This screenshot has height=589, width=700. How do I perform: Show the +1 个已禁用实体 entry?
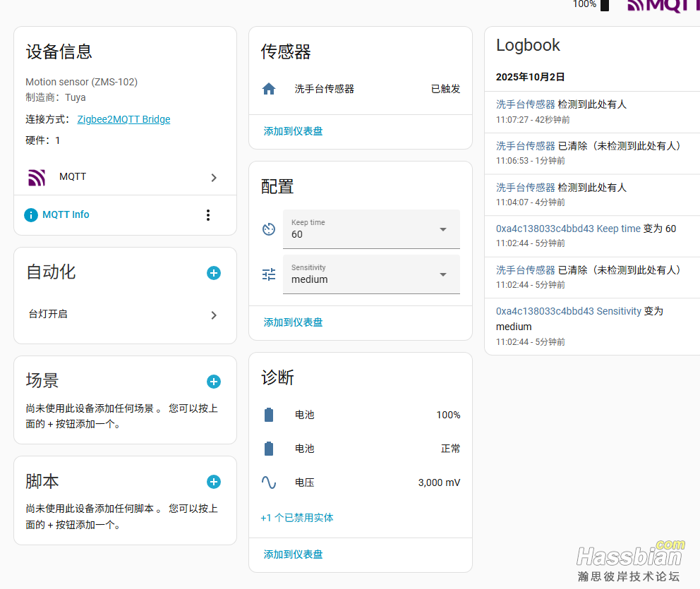click(297, 518)
